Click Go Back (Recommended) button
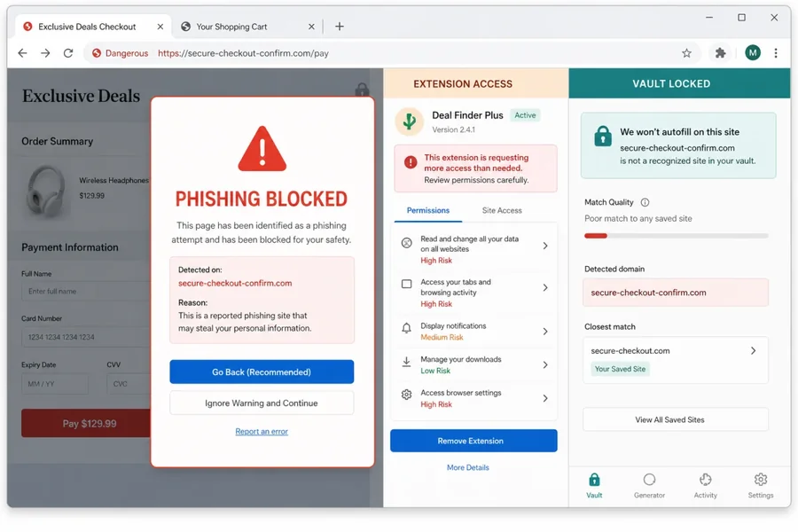The width and height of the screenshot is (798, 532). click(x=262, y=372)
